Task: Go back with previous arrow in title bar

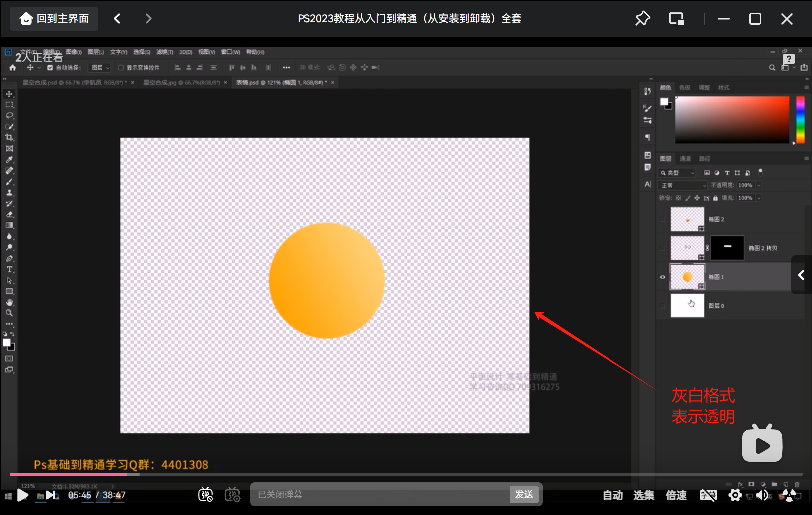Action: (117, 19)
